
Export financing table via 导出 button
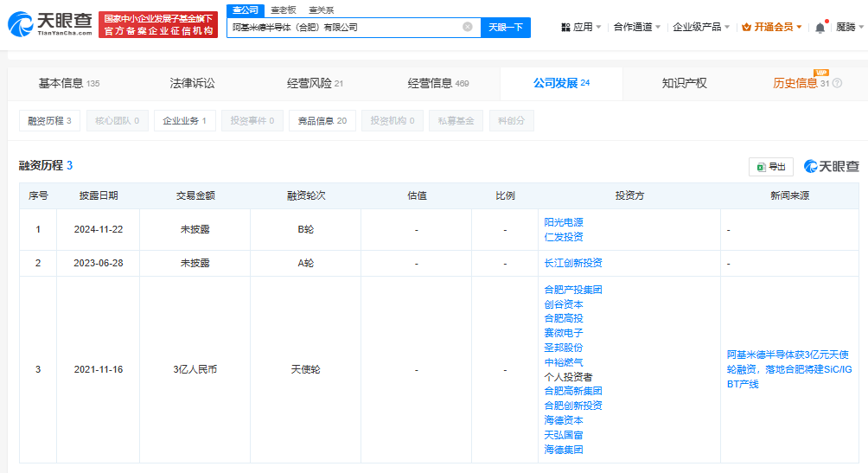point(770,167)
